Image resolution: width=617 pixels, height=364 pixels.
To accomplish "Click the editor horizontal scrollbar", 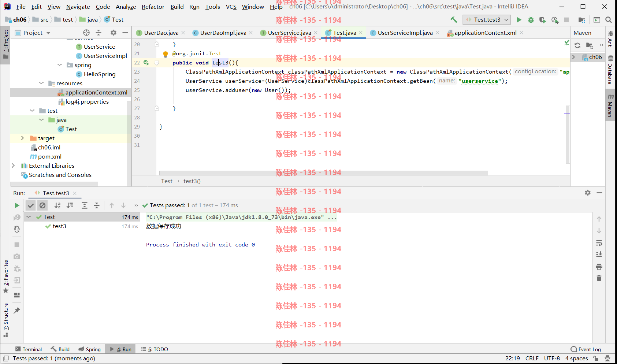I will 323,173.
